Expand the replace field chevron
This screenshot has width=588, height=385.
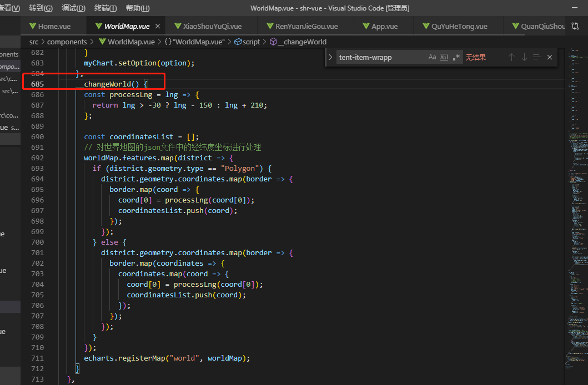[331, 57]
